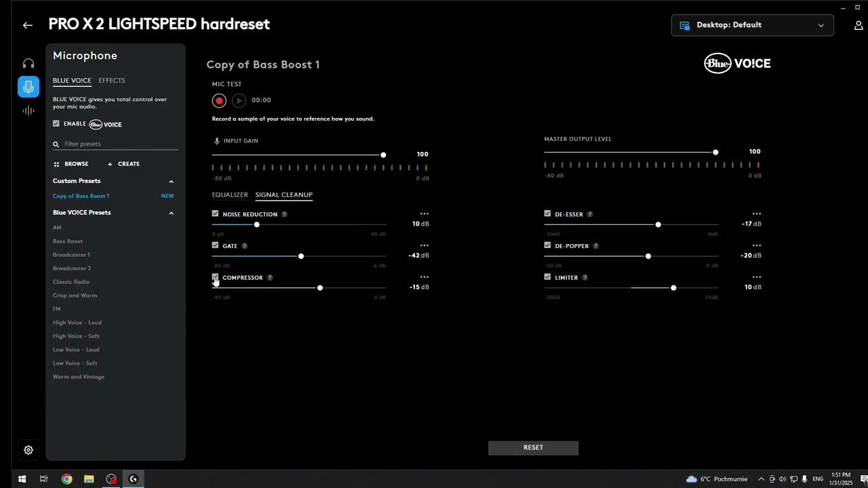
Task: Open Limiter more options dots
Action: coord(757,277)
